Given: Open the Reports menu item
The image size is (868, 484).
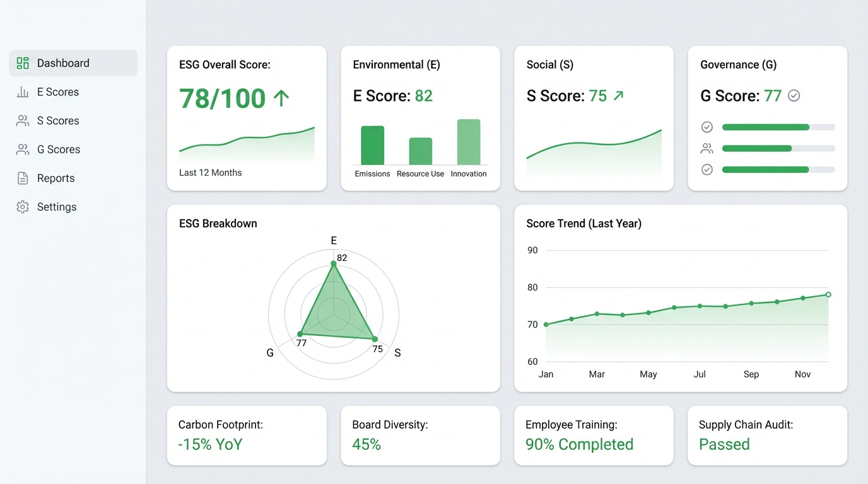Looking at the screenshot, I should 56,178.
